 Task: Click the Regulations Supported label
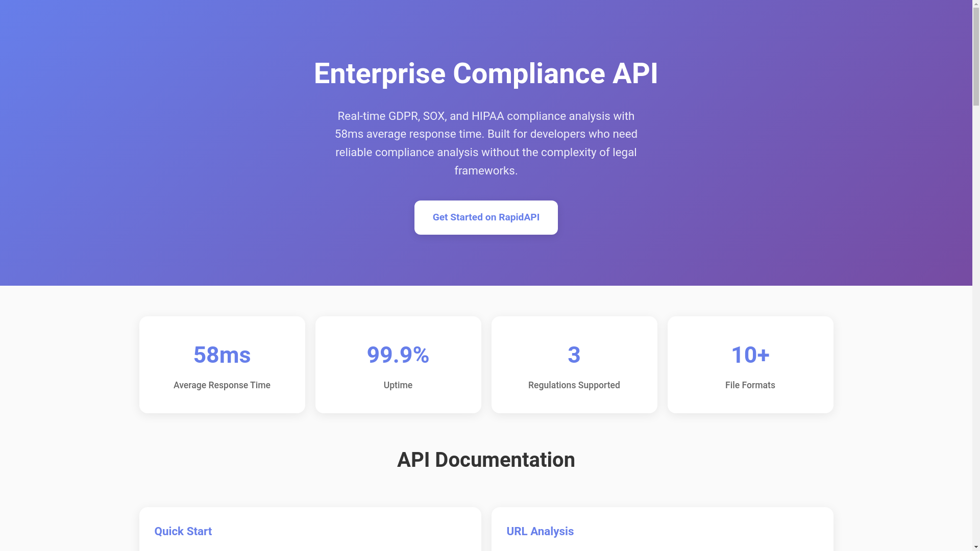(574, 385)
